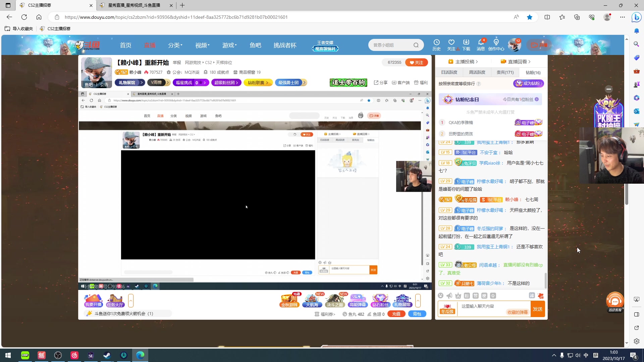Open 钻石粉丝 diamond icon
644x362 pixels.
[380, 300]
